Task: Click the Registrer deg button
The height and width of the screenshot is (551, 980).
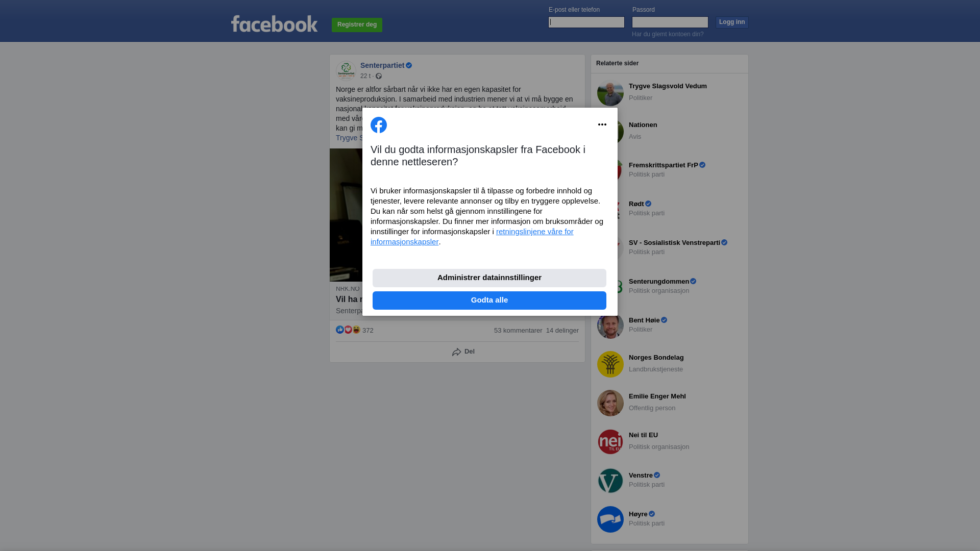Action: point(357,25)
